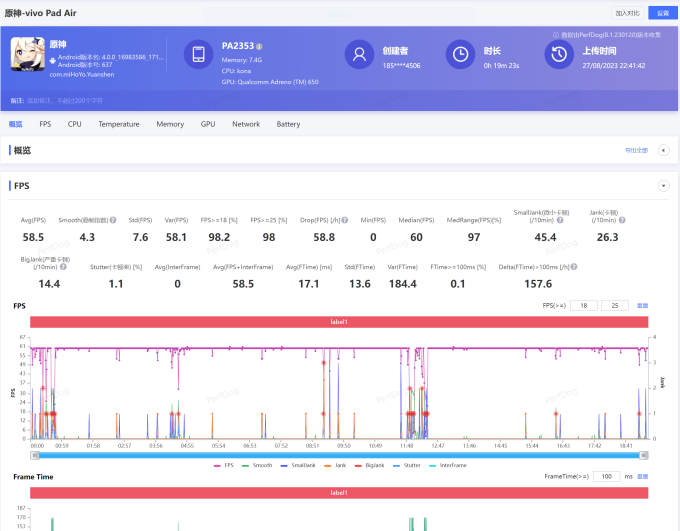Click help icon next to Smooth metric
Screen dimensions: 680x531
coord(113,220)
